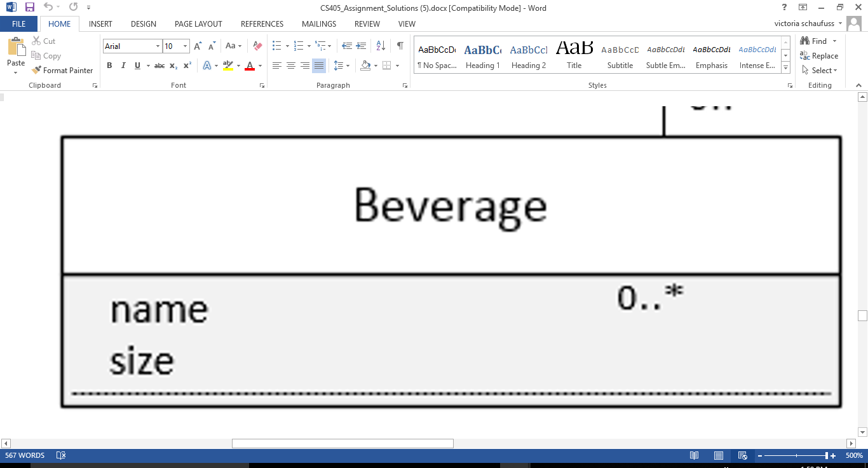Undo the last action

click(x=48, y=8)
